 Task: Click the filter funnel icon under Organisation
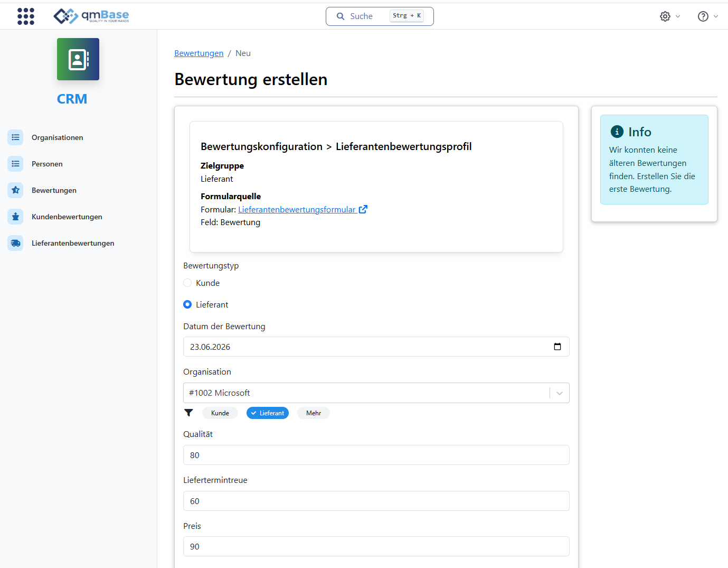point(188,413)
